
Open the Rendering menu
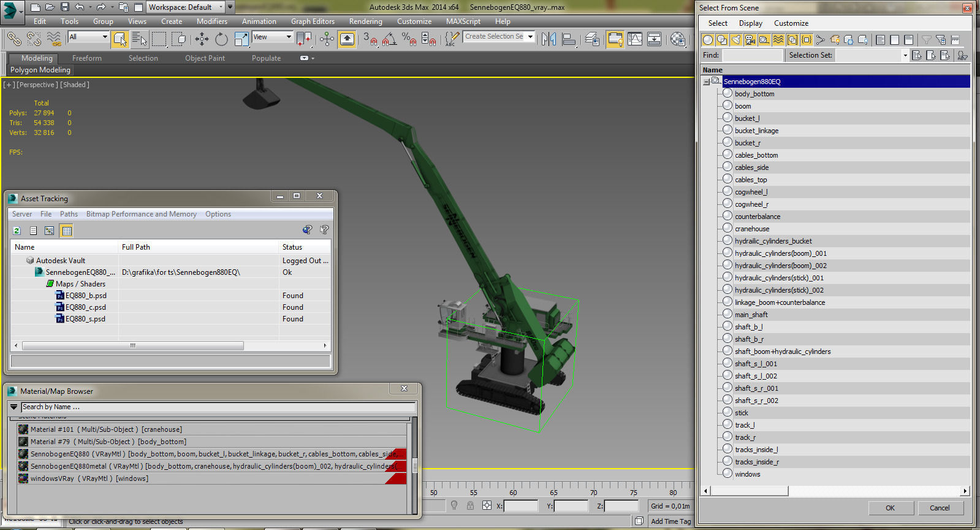(365, 21)
